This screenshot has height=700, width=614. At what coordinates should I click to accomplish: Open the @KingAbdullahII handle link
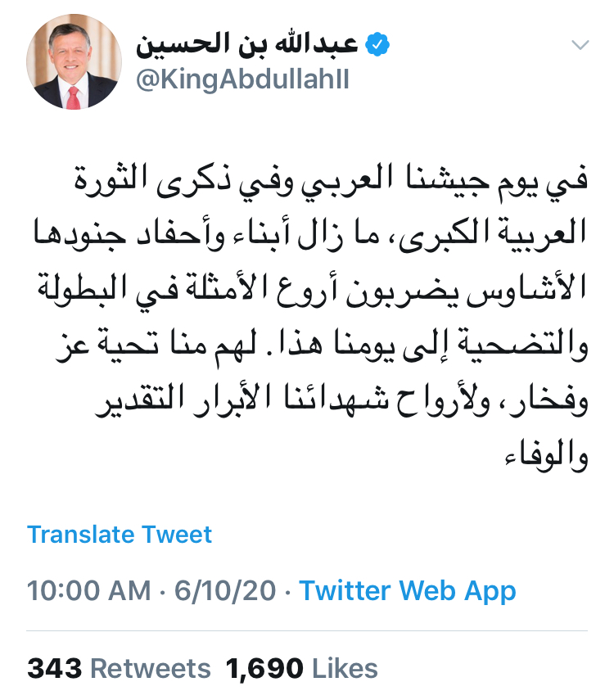[x=242, y=82]
